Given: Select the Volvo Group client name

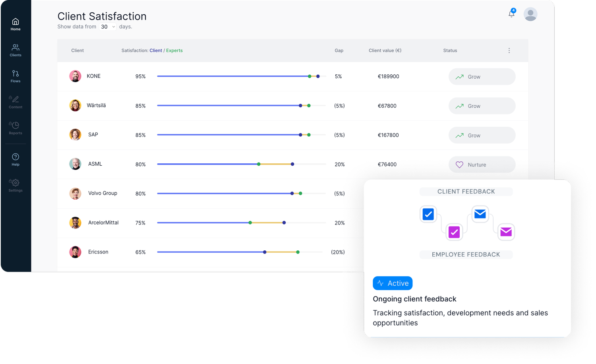Looking at the screenshot, I should click(103, 193).
